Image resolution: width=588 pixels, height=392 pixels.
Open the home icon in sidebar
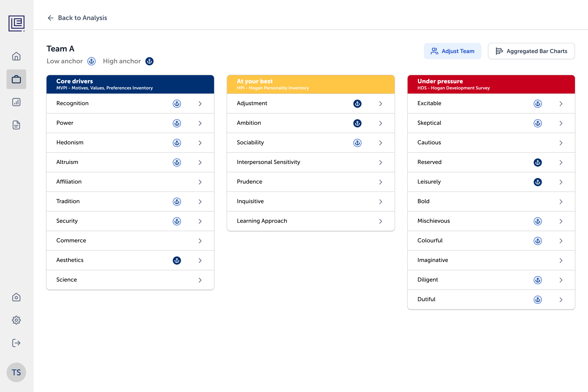point(16,56)
